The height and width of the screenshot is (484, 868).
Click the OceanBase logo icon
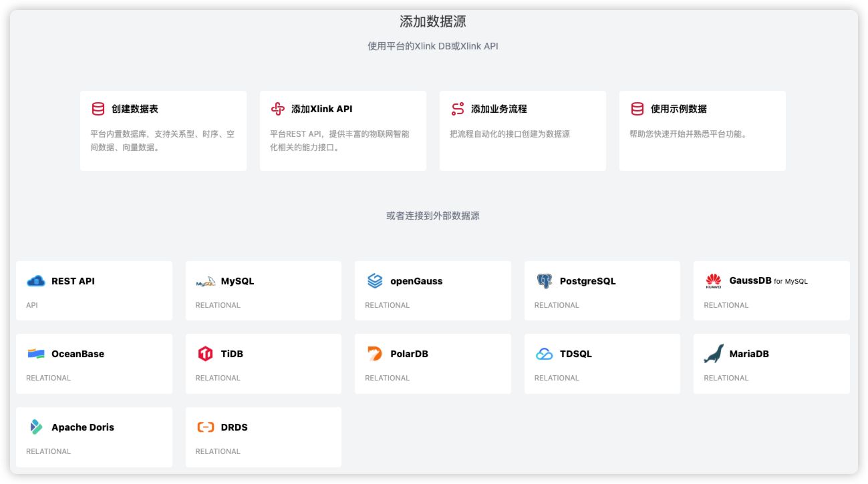[36, 354]
